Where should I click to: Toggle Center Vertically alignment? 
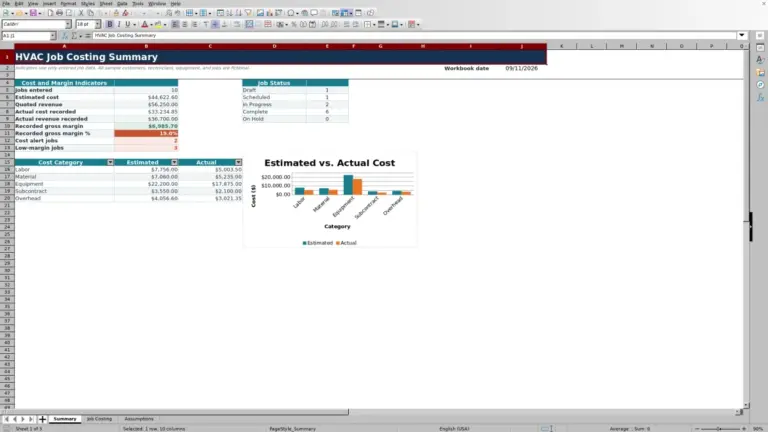[215, 24]
